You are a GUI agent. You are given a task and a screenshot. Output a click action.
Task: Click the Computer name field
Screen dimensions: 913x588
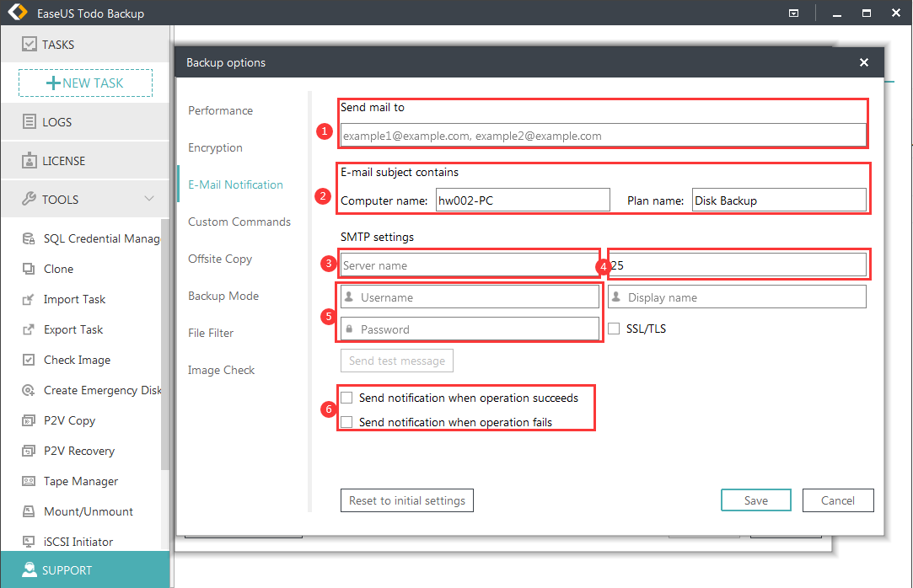(523, 200)
